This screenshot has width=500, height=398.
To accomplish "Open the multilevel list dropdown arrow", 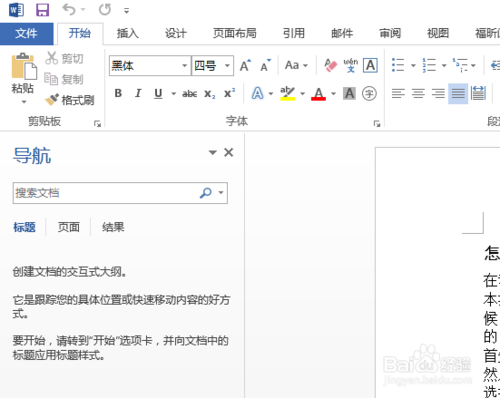I will (473, 65).
